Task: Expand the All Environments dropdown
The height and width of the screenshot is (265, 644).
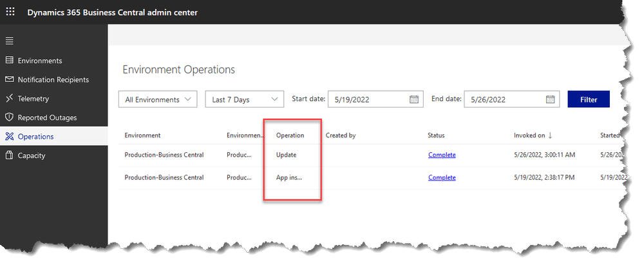Action: (158, 99)
